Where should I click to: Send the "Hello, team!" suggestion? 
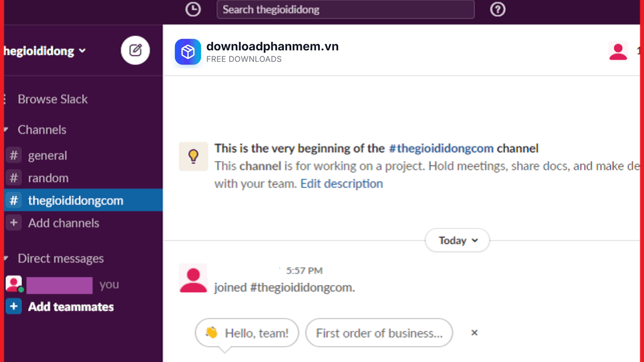[x=247, y=333]
